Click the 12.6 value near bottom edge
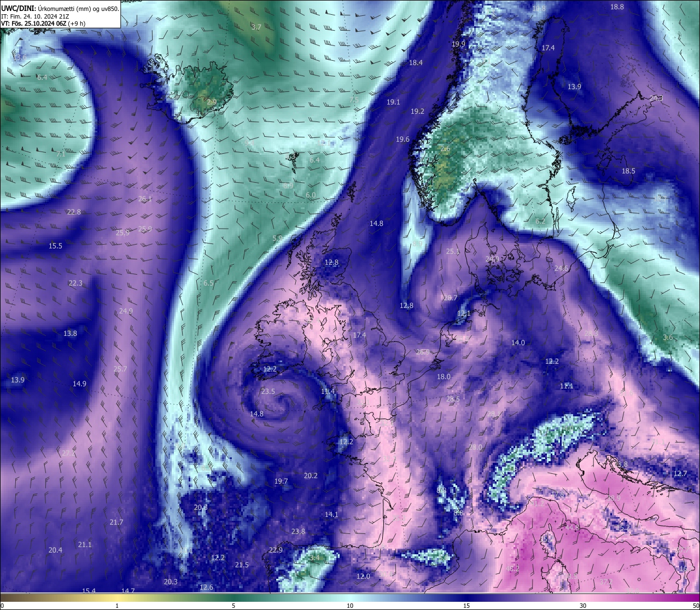 [206, 587]
